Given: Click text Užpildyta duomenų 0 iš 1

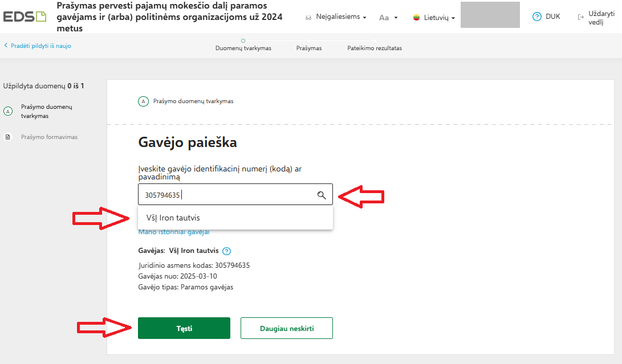Looking at the screenshot, I should pyautogui.click(x=44, y=85).
